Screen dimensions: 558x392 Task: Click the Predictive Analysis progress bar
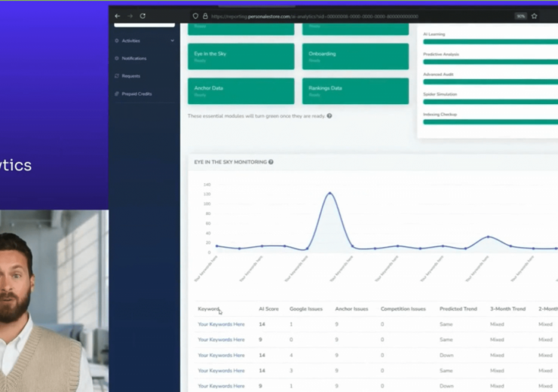[490, 62]
